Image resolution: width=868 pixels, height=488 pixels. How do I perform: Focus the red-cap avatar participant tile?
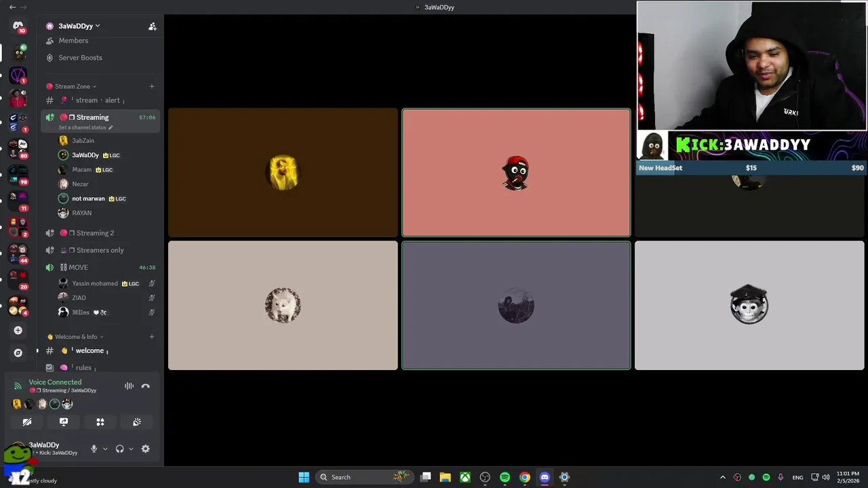[x=516, y=173]
